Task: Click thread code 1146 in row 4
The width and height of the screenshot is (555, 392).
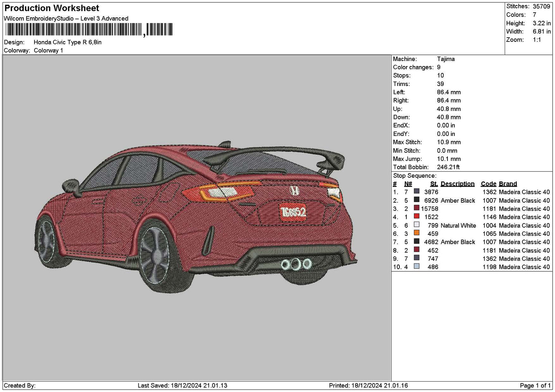Action: click(x=490, y=217)
